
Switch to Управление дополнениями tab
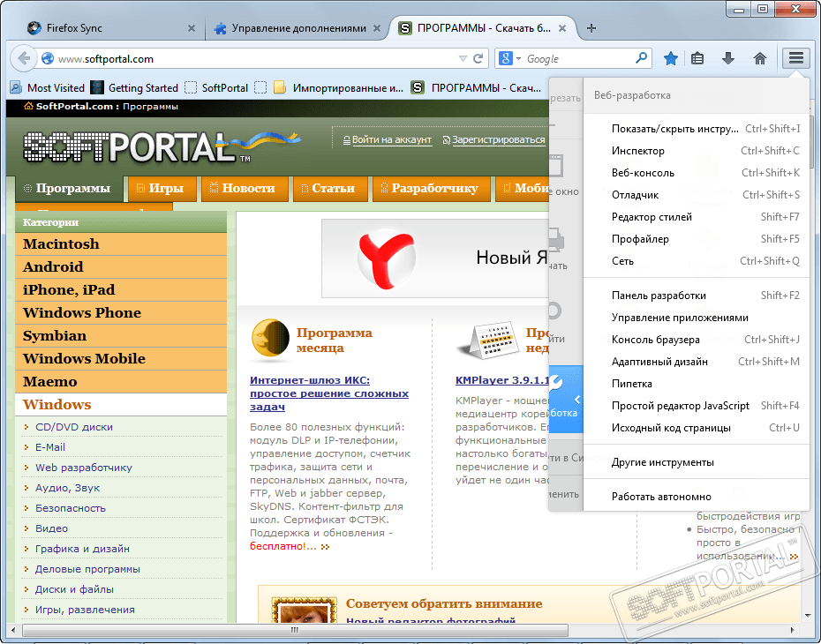[297, 28]
